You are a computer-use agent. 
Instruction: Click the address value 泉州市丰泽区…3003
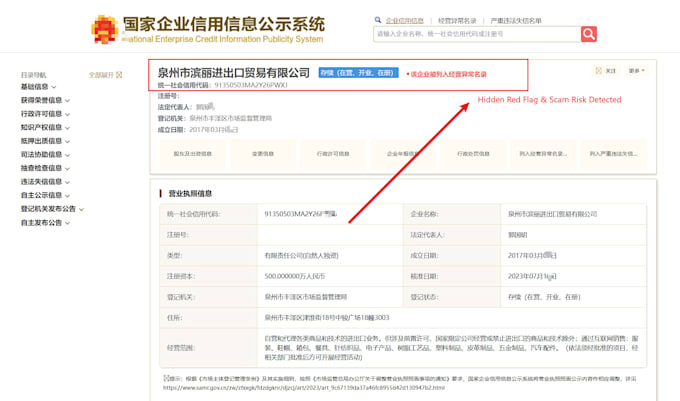pyautogui.click(x=327, y=318)
